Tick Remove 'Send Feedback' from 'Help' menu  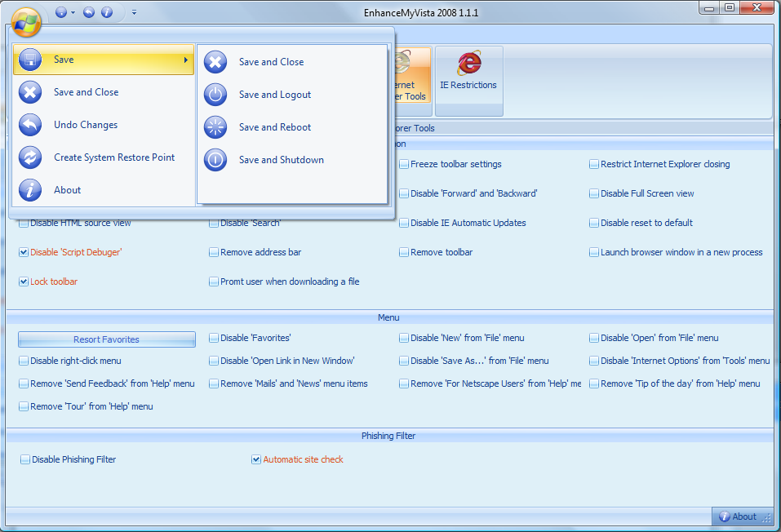coord(24,384)
